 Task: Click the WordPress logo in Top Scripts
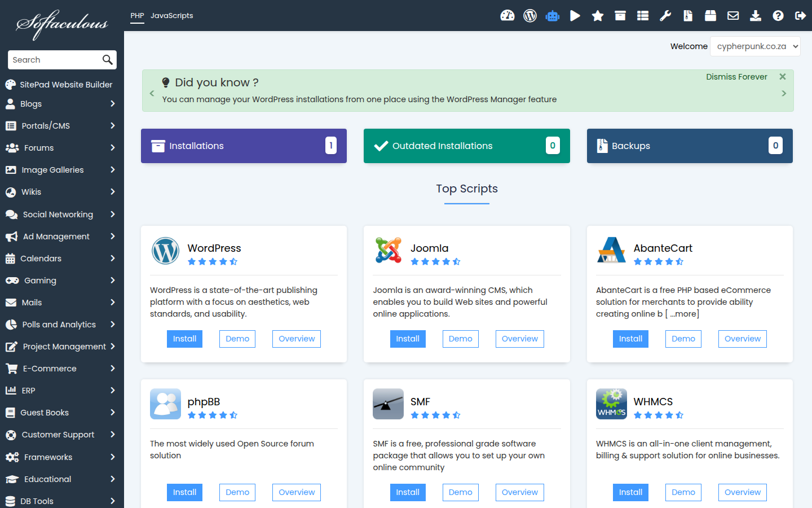point(165,251)
